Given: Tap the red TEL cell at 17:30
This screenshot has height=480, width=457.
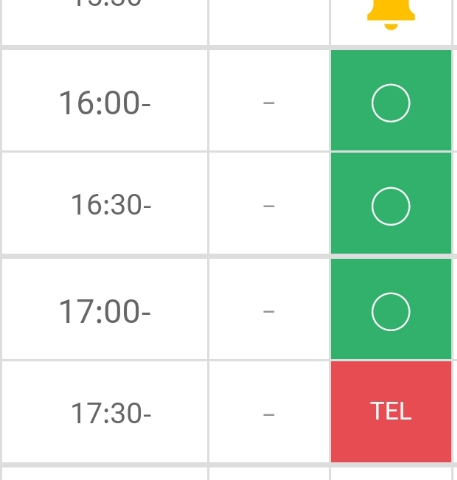Looking at the screenshot, I should (x=391, y=411).
